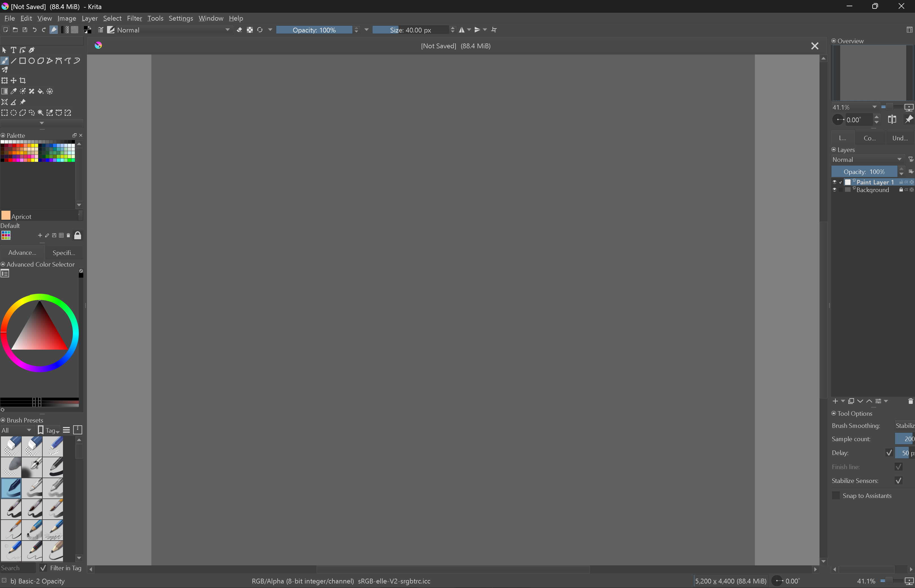
Task: Select the Ellipse tool
Action: (32, 61)
